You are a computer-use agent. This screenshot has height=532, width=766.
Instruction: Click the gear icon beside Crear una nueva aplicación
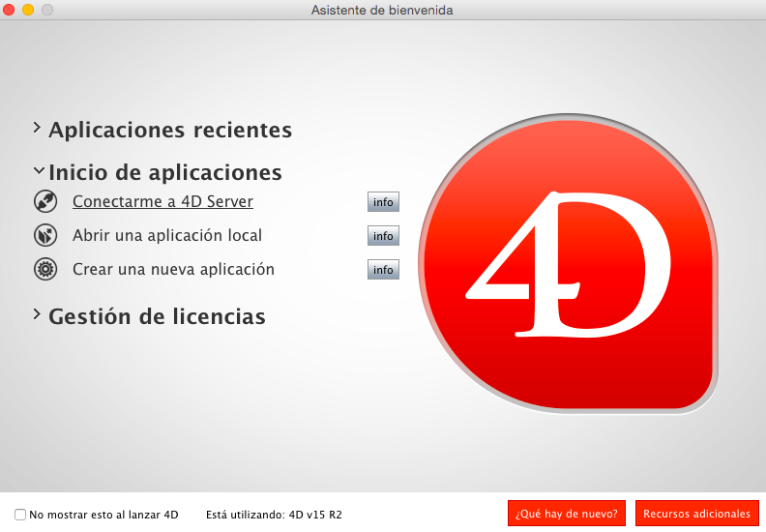45,269
